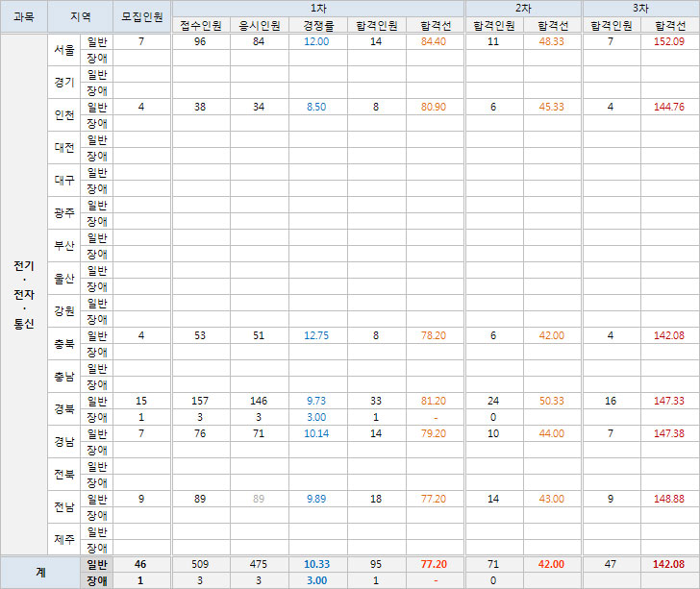
Task: Click 충북 1차 합격선 value 78.20
Action: 434,335
